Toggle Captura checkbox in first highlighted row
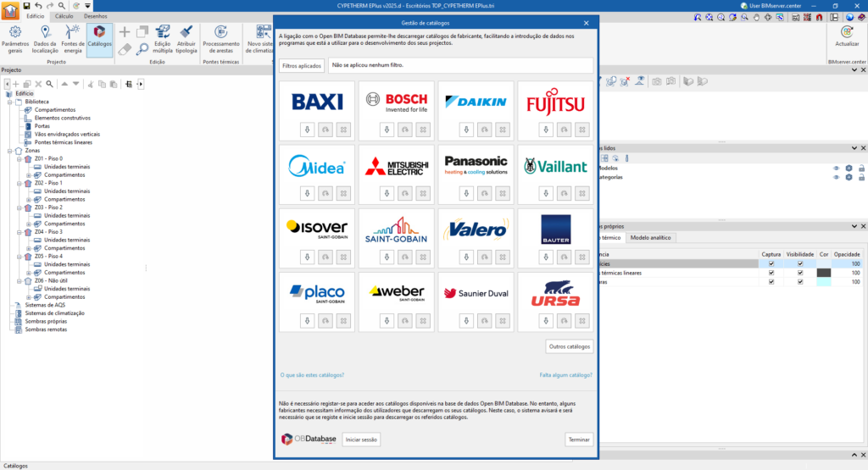 click(771, 263)
